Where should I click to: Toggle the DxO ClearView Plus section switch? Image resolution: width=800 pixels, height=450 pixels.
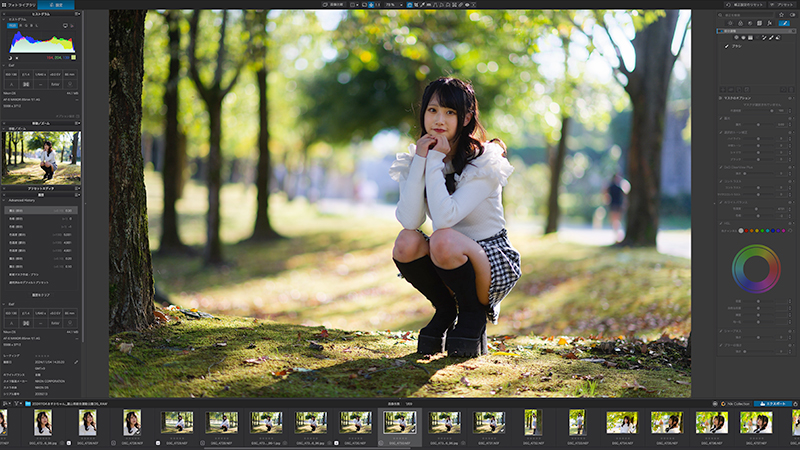click(x=790, y=167)
